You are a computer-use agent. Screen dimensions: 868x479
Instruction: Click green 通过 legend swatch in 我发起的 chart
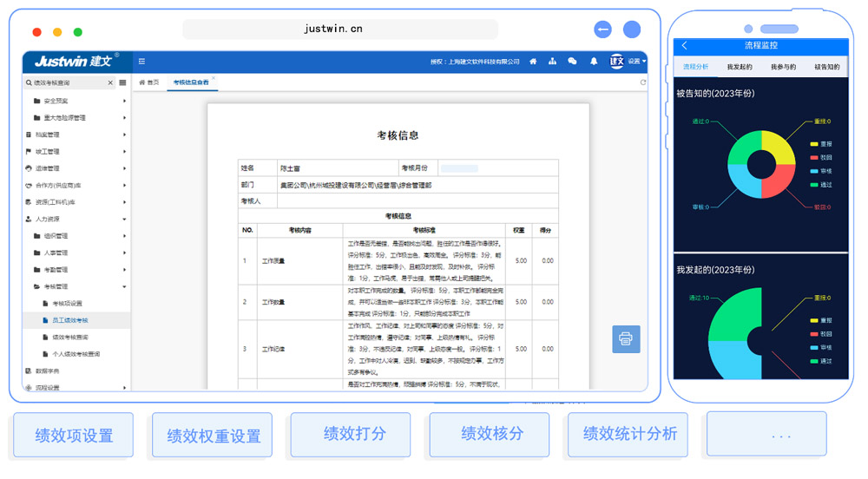[814, 361]
